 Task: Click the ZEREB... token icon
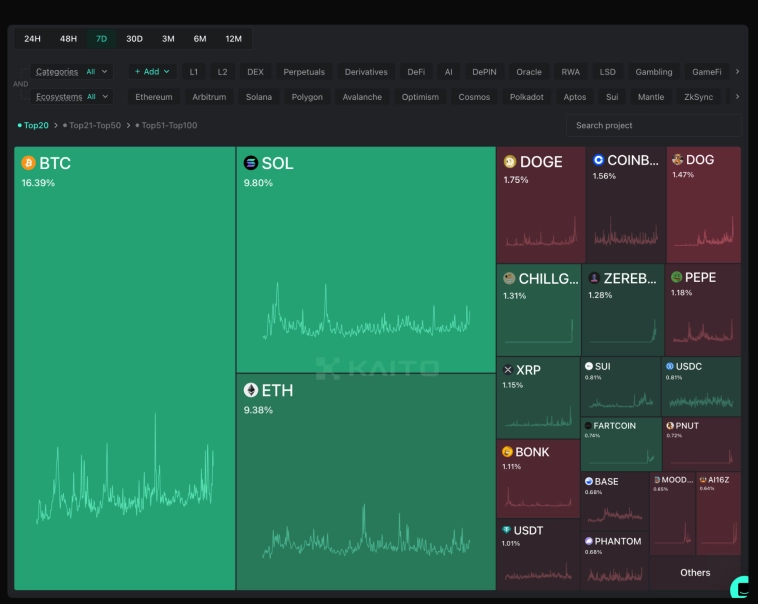pos(594,278)
